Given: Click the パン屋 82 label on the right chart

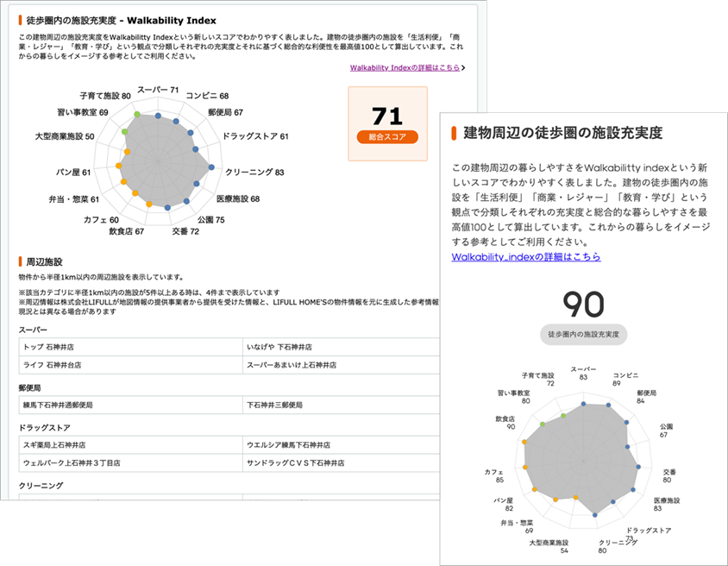Looking at the screenshot, I should [503, 504].
